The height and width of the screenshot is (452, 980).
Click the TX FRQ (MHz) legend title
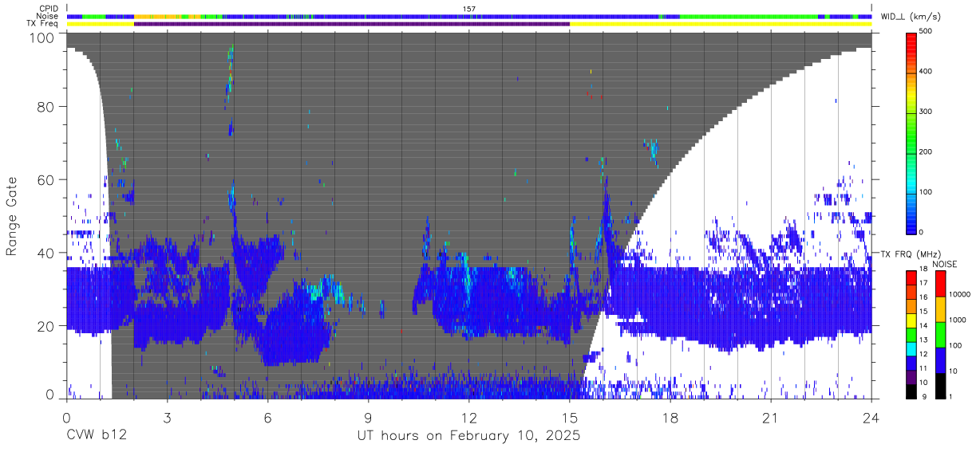tap(909, 254)
